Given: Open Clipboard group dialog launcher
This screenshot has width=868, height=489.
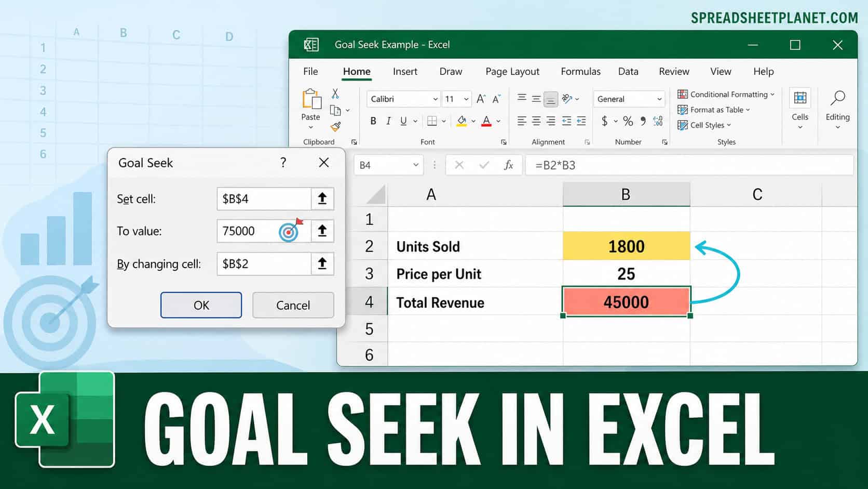Looking at the screenshot, I should [x=354, y=142].
